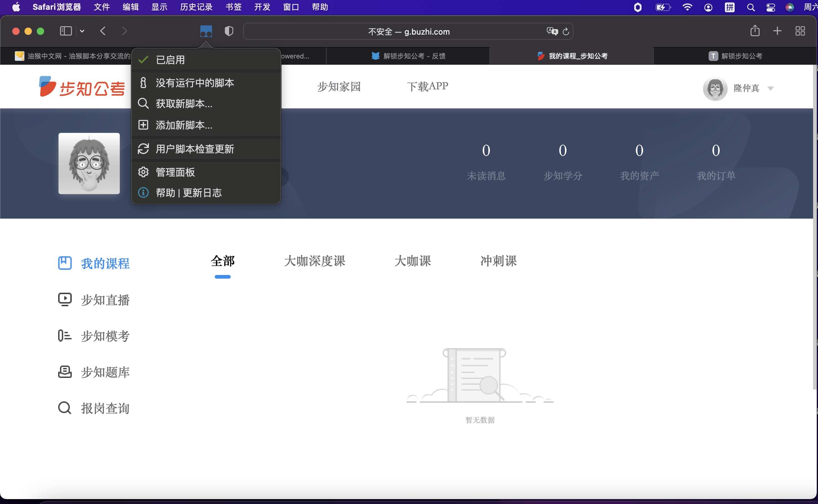Choose 添加新脚本... from the menu
Viewport: 818px width, 504px height.
click(206, 125)
